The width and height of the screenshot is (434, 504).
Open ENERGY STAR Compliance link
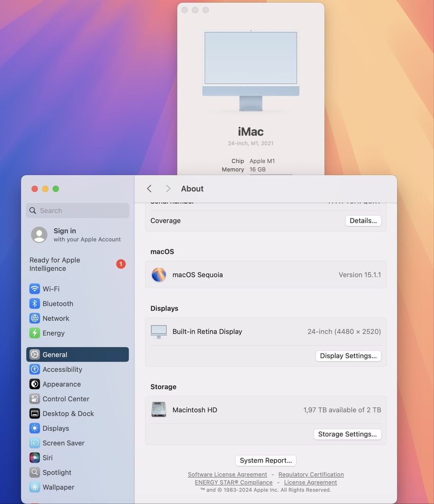[234, 482]
